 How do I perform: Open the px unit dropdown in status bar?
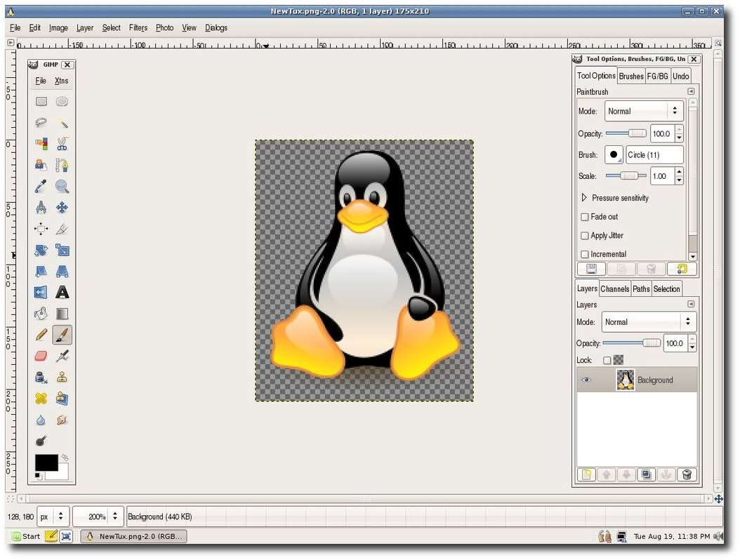[53, 516]
